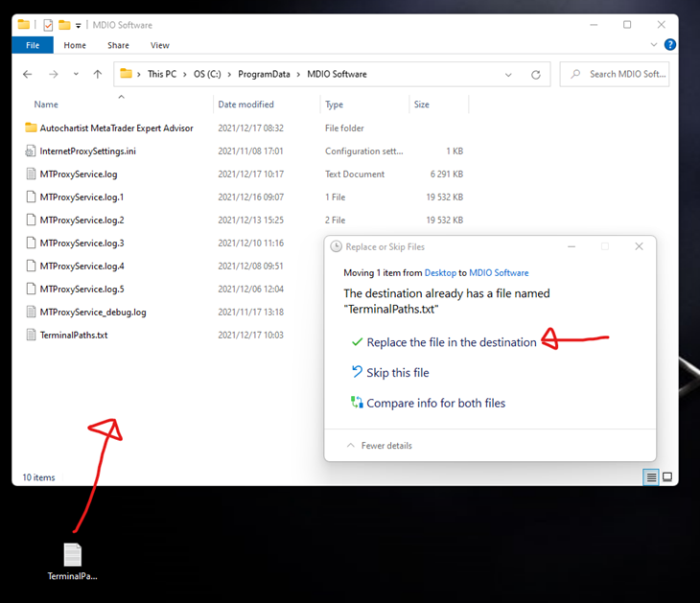Click the MDIO Software link in the dialog
700x603 pixels.
[499, 272]
